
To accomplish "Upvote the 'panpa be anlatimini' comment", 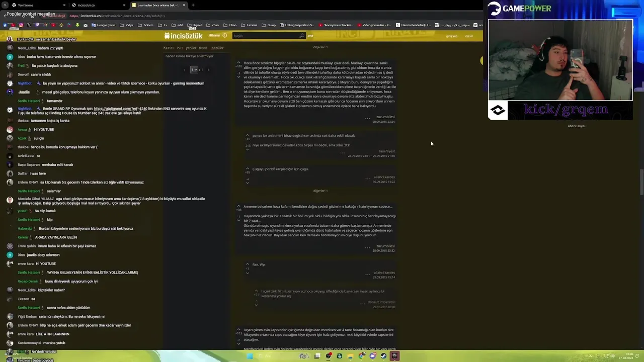I will point(248,135).
